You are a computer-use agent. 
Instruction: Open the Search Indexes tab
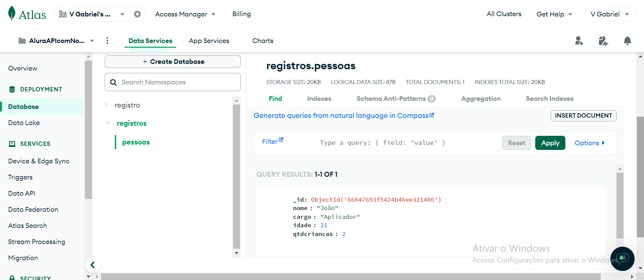(549, 98)
